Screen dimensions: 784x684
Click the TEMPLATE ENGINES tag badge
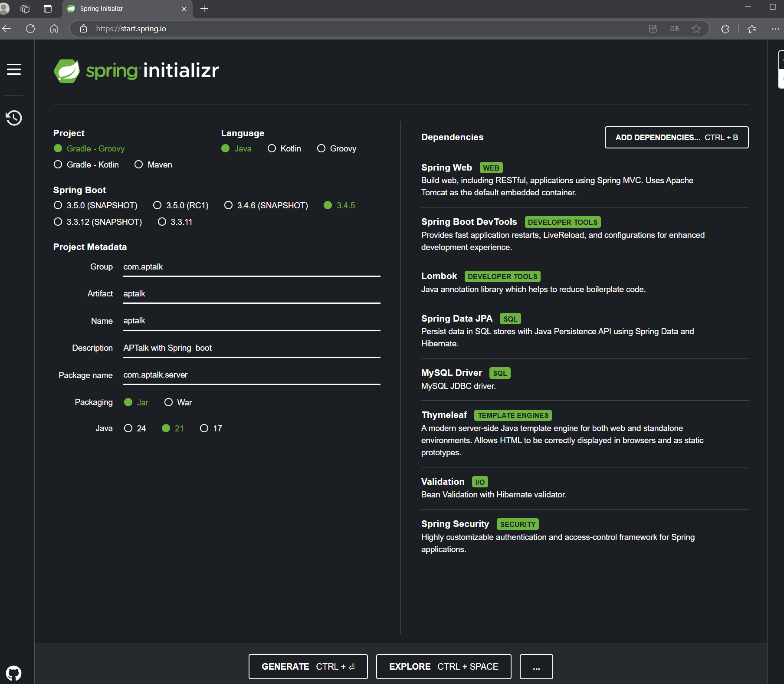click(x=513, y=415)
